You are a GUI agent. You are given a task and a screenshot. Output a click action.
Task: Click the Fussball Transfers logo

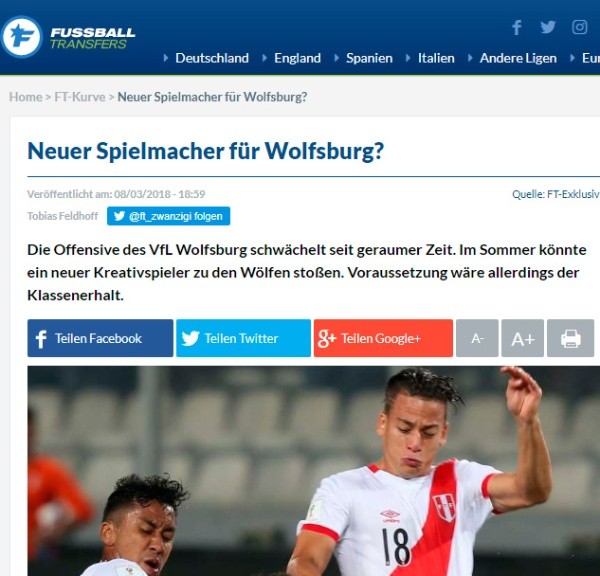click(68, 37)
